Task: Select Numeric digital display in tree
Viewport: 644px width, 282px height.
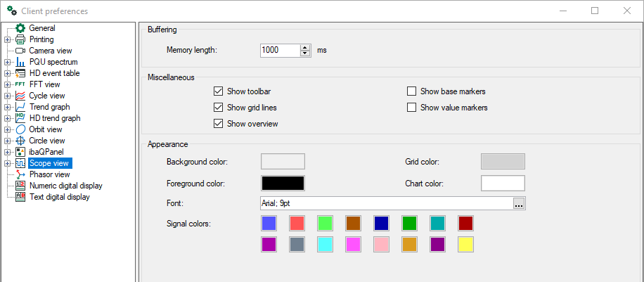Action: 66,186
